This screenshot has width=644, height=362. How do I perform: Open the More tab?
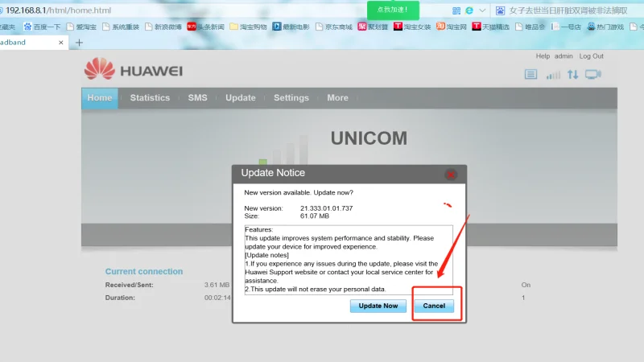pyautogui.click(x=337, y=98)
